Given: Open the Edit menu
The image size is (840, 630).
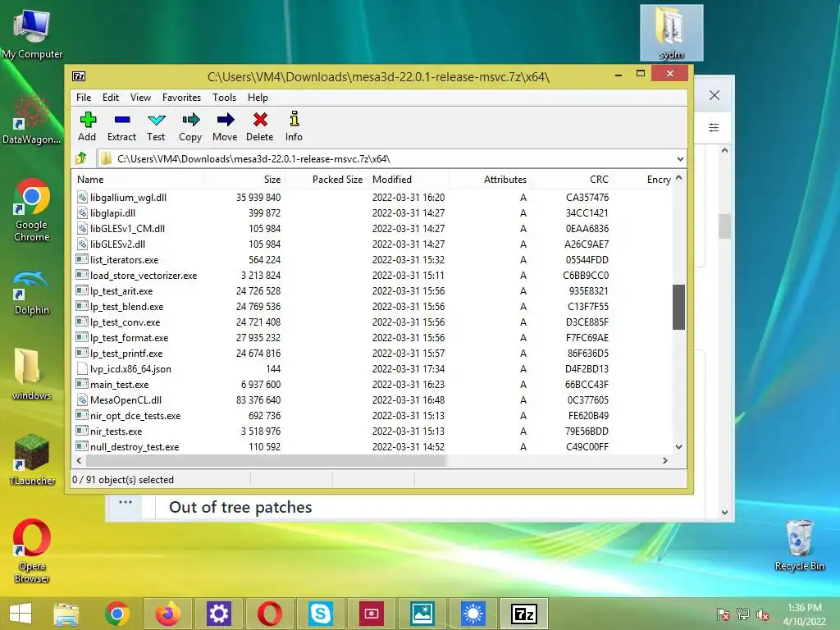Looking at the screenshot, I should pos(111,98).
